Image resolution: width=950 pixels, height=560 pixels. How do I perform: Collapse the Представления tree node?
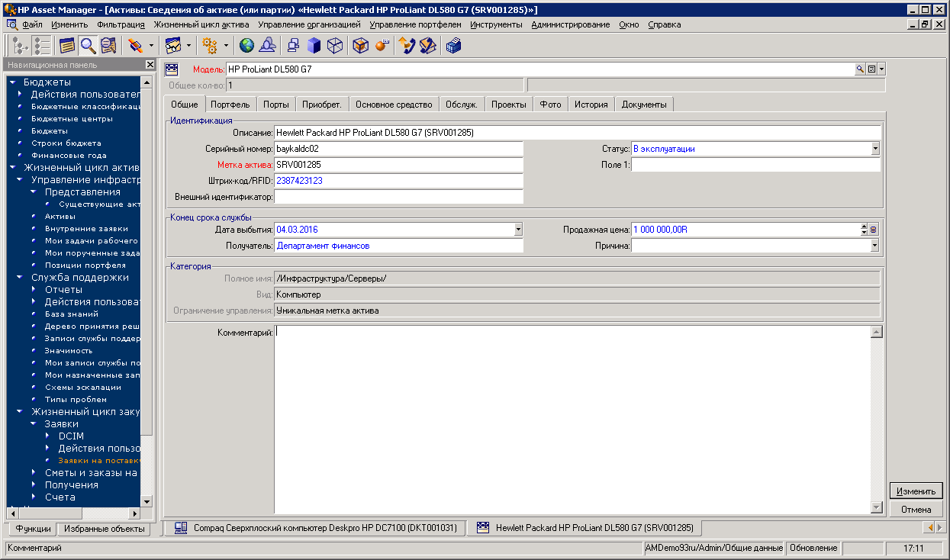(34, 192)
